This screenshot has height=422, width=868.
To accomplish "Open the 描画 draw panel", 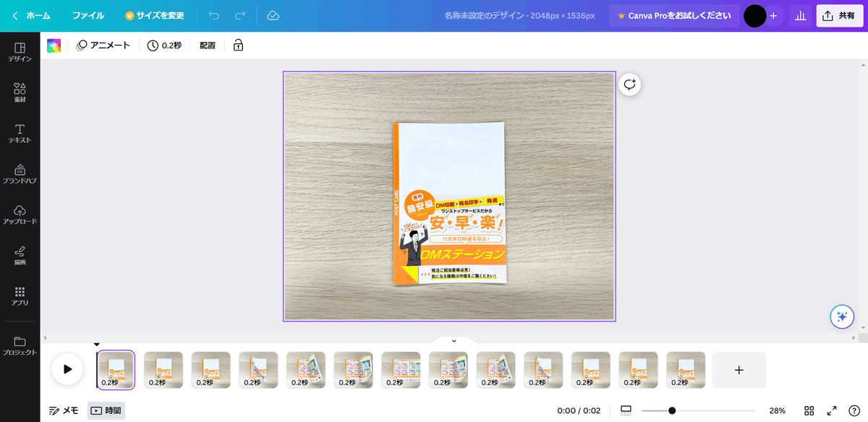I will (x=20, y=256).
